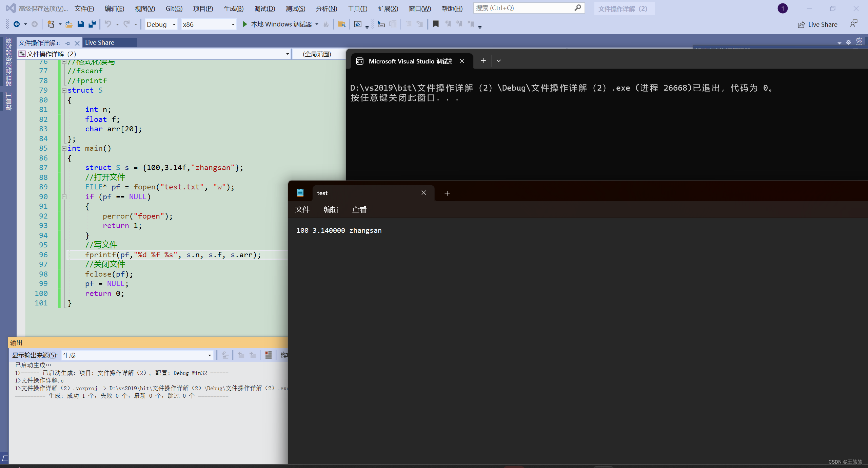Screen dimensions: 868x468
Task: Click the feedback person icon at top right
Action: [x=853, y=23]
